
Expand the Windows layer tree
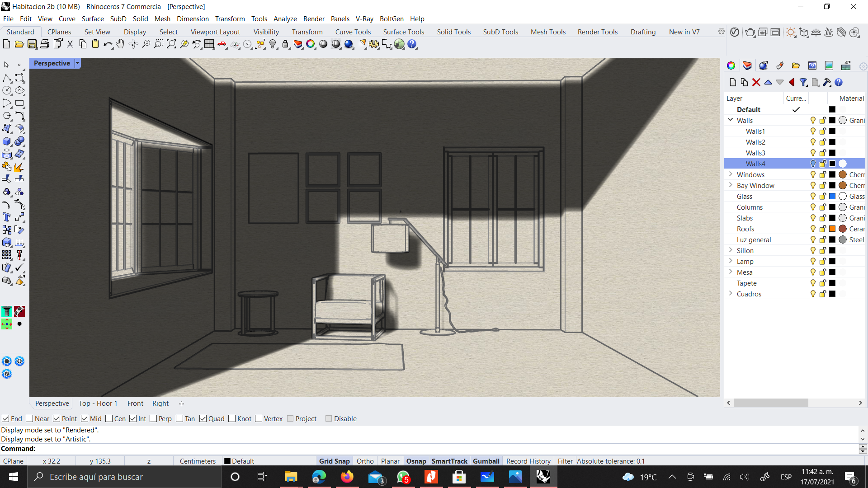pyautogui.click(x=731, y=174)
